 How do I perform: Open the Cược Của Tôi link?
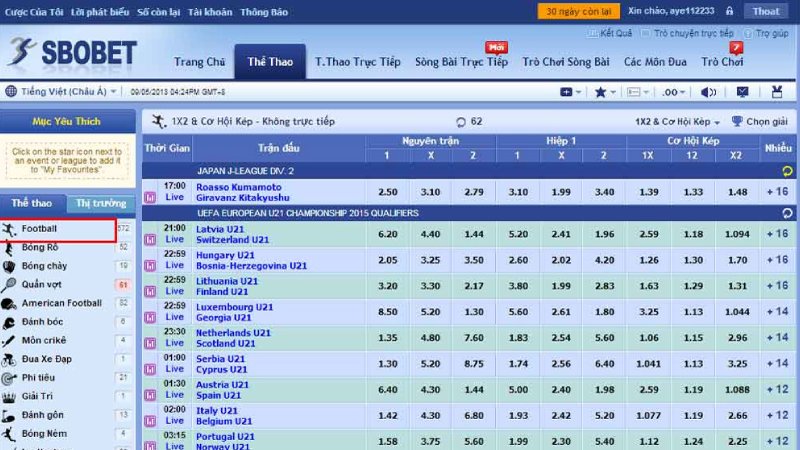tap(34, 12)
